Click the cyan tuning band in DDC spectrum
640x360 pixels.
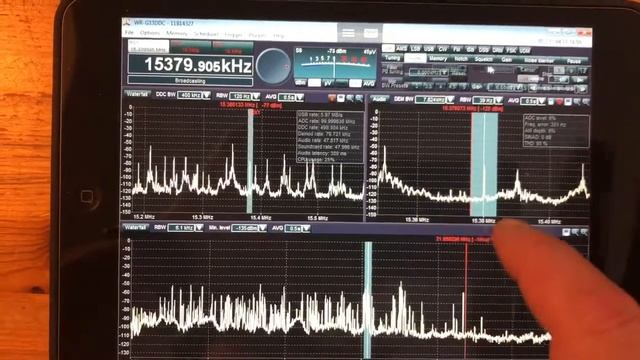(x=250, y=161)
